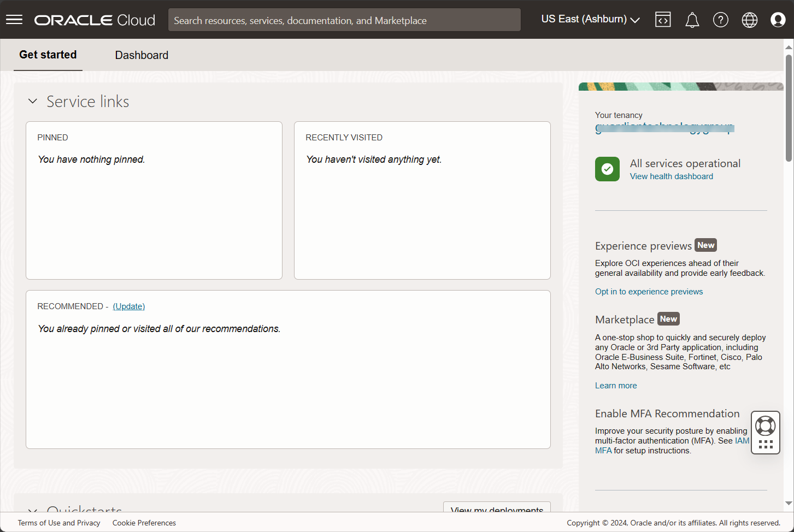794x532 pixels.
Task: Click the search resources input field
Action: (344, 20)
